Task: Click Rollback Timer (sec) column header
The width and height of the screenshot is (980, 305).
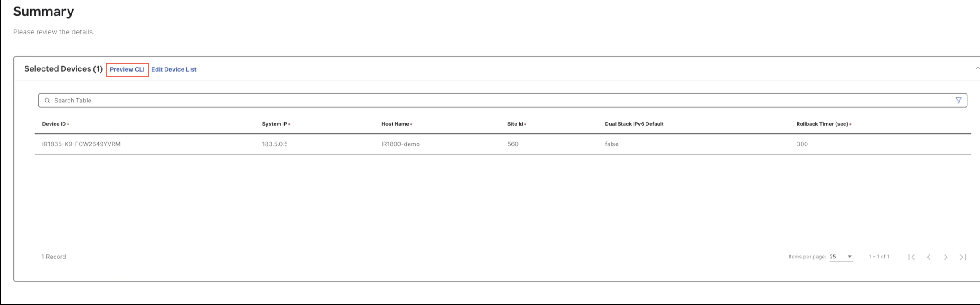Action: coord(822,124)
